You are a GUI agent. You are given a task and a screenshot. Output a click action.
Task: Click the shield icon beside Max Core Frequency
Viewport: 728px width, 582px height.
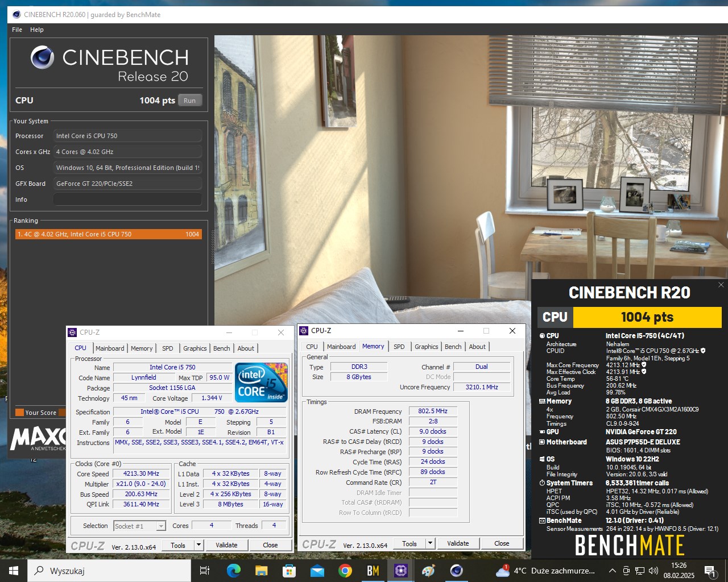point(644,365)
